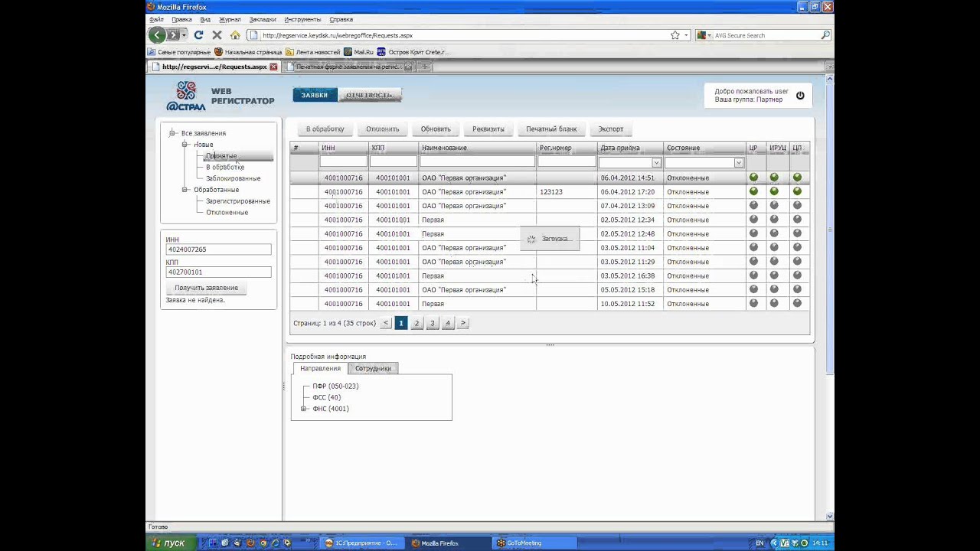The image size is (980, 551).
Task: Open the Журнал menu
Action: pos(230,19)
